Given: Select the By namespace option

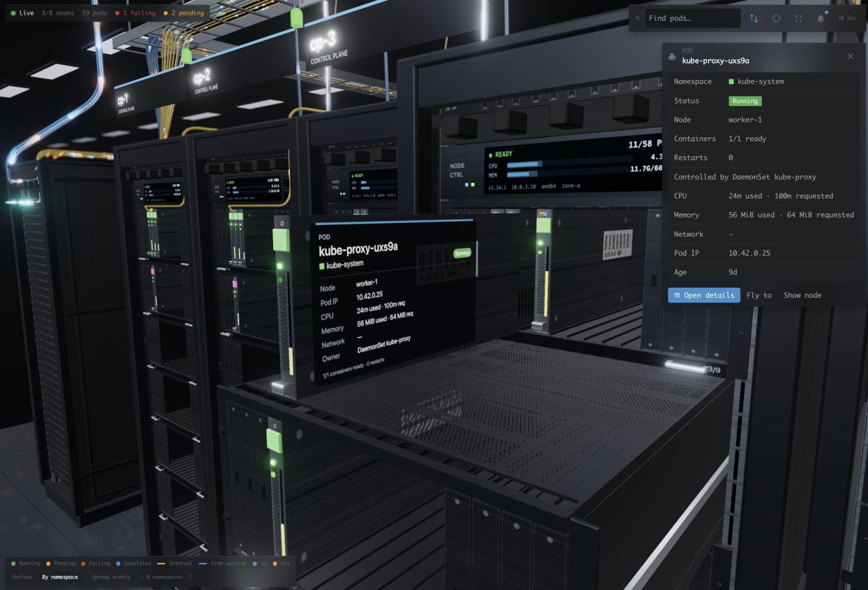Looking at the screenshot, I should pos(60,577).
